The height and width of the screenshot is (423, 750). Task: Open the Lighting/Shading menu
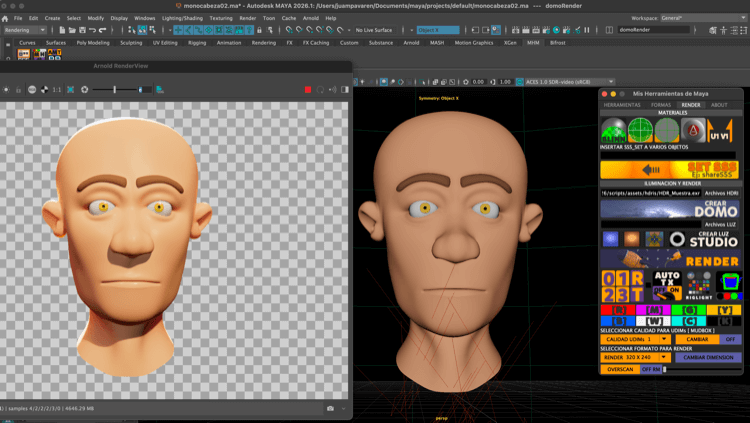(181, 18)
